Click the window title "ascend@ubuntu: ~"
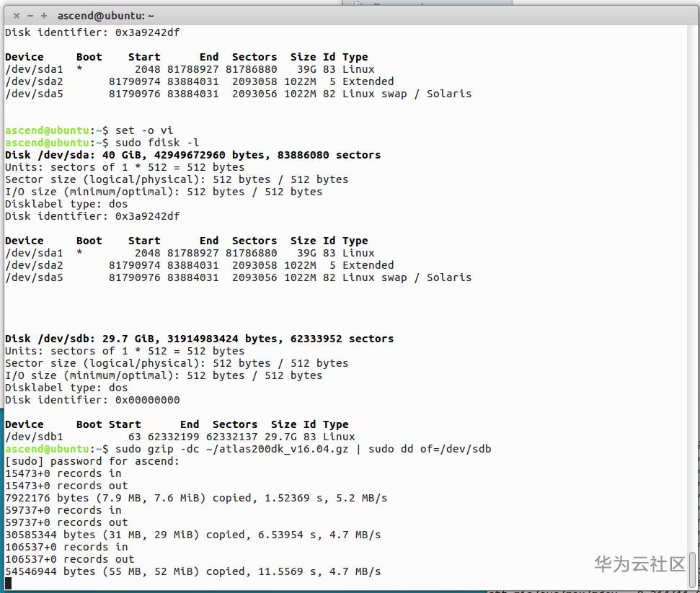Image resolution: width=700 pixels, height=593 pixels. click(106, 16)
